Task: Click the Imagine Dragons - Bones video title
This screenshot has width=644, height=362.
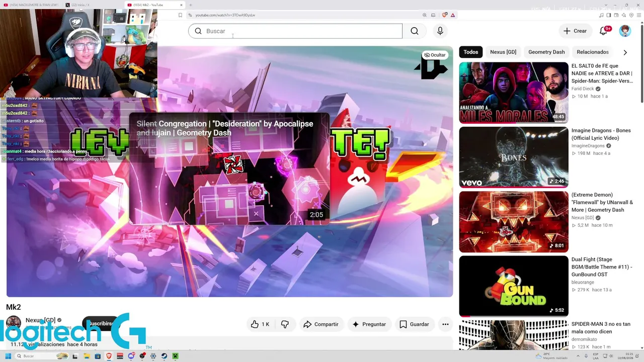Action: [x=601, y=134]
